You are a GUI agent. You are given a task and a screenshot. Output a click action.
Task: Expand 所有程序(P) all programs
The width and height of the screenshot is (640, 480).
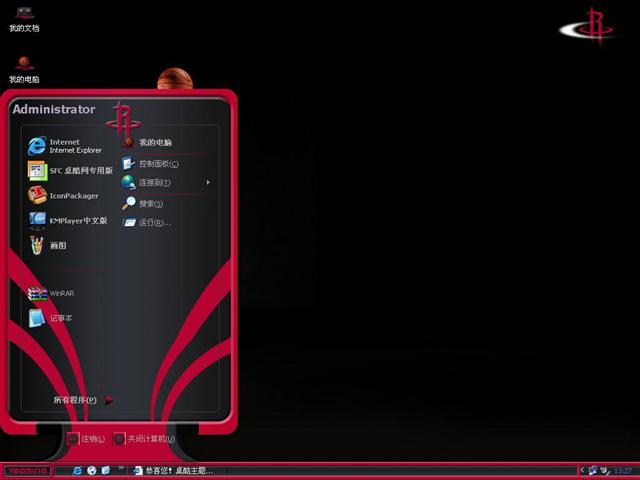82,400
